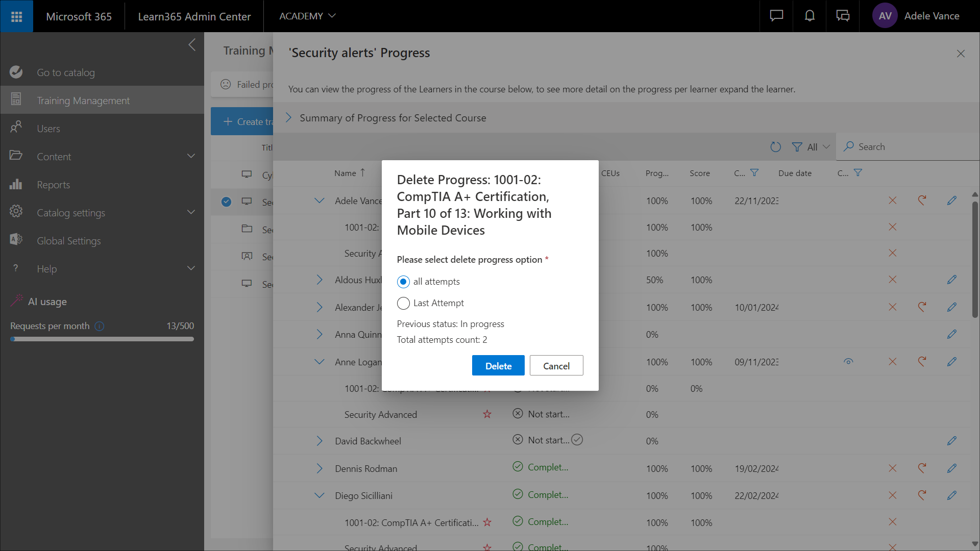
Task: Click reset arrow icon for Dennis Rodman
Action: pyautogui.click(x=922, y=468)
